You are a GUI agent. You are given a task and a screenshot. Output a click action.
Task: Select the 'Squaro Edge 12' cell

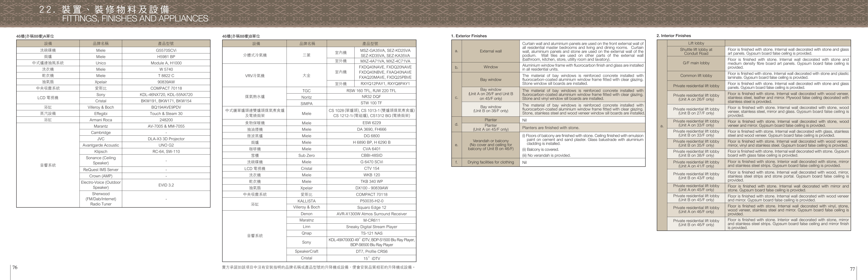(x=371, y=207)
